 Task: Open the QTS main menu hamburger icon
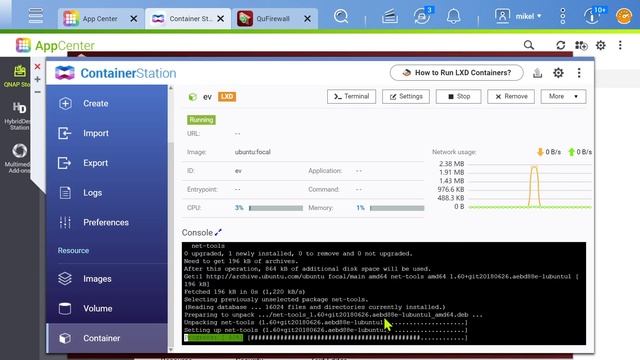(x=36, y=16)
